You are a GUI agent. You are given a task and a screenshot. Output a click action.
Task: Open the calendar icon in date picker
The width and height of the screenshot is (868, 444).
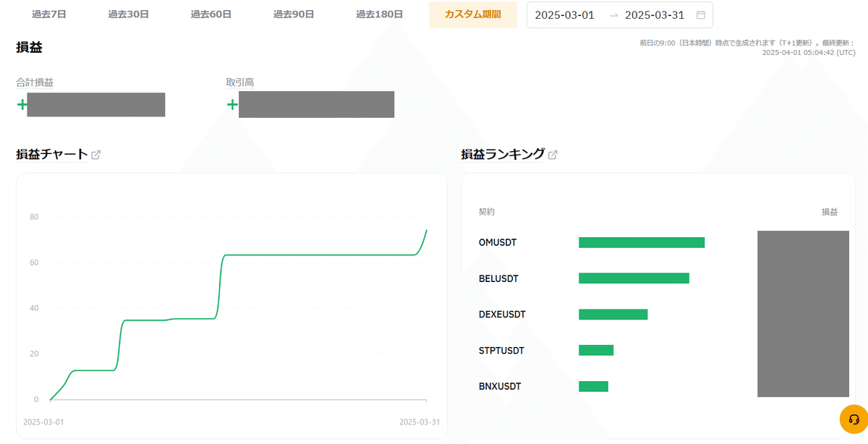coord(700,15)
